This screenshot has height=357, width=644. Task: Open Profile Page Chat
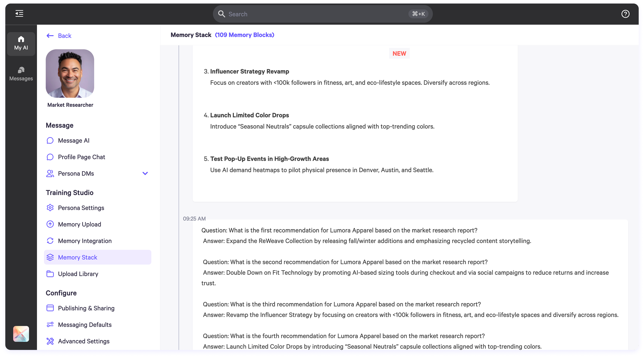pos(82,157)
